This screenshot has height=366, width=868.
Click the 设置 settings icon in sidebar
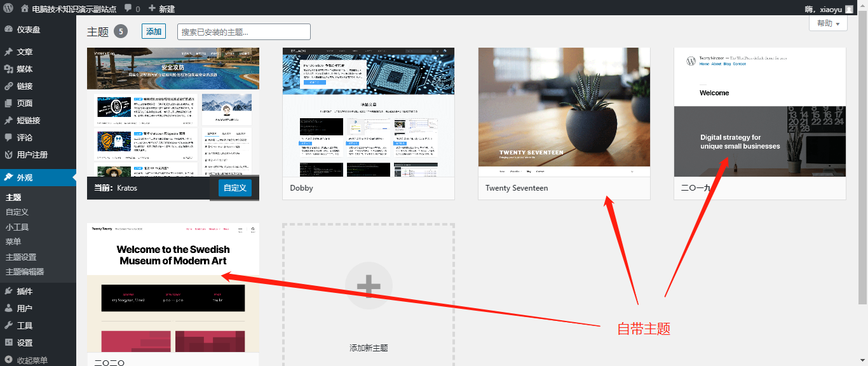[x=8, y=343]
